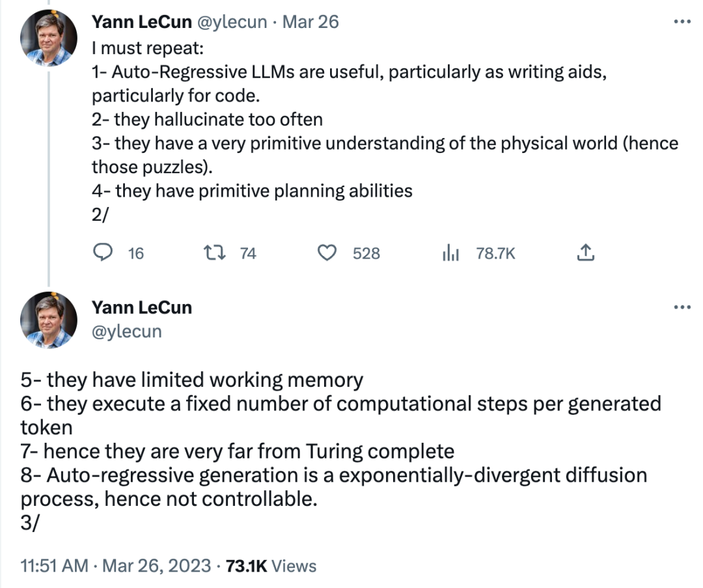Viewport: 703px width, 588px height.
Task: Click Yann LeCun name on first tweet
Action: pyautogui.click(x=142, y=22)
